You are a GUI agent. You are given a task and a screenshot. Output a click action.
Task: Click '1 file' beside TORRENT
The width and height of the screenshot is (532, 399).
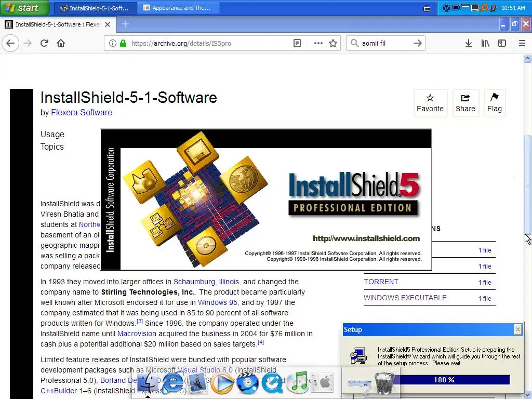(485, 282)
